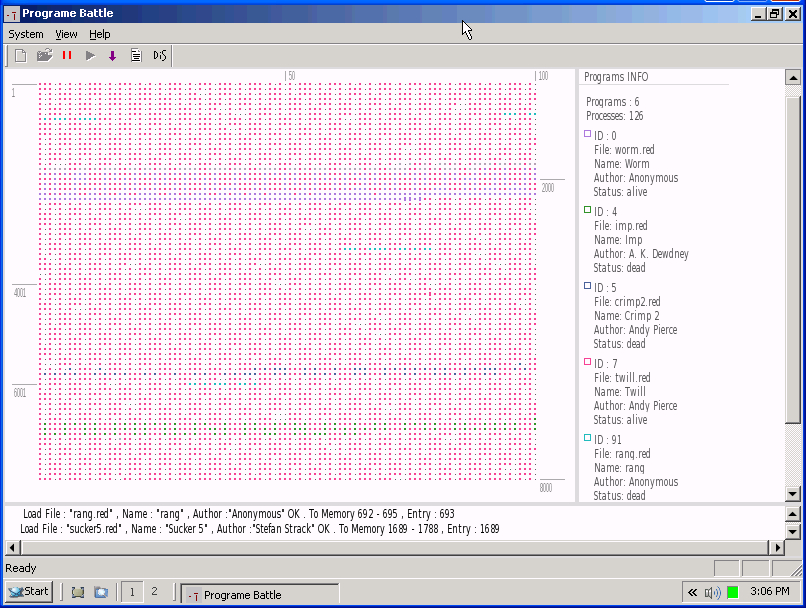Click the "Ready" status bar text

tap(21, 568)
